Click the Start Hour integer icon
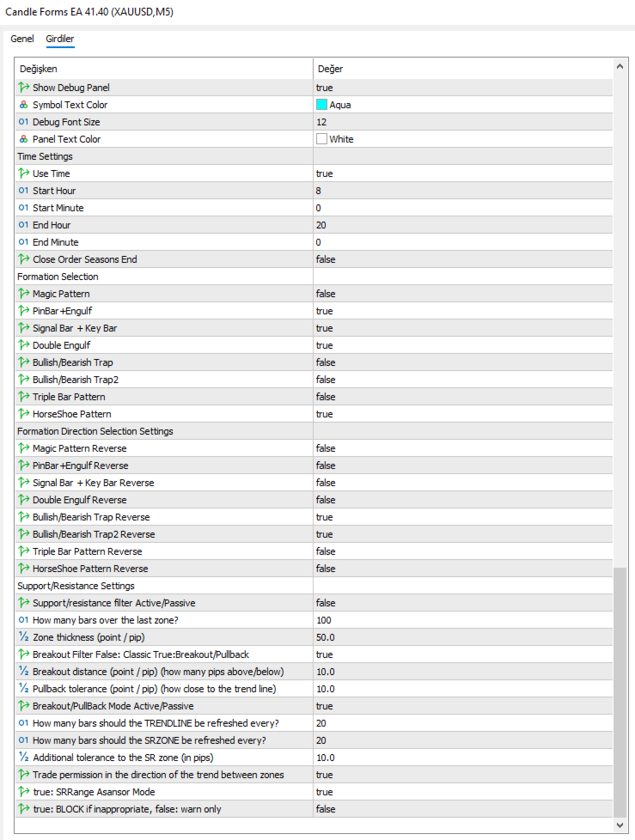Viewport: 635px width, 840px height. (23, 191)
